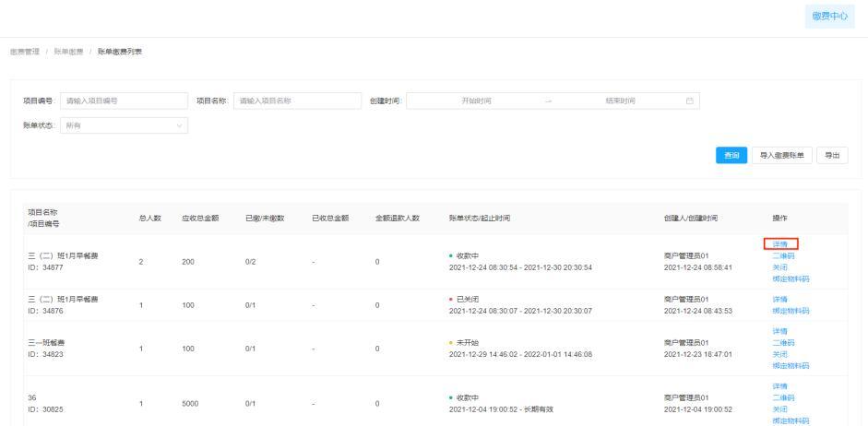Open 详情 for bill ID 34823
The image size is (868, 426).
point(780,331)
